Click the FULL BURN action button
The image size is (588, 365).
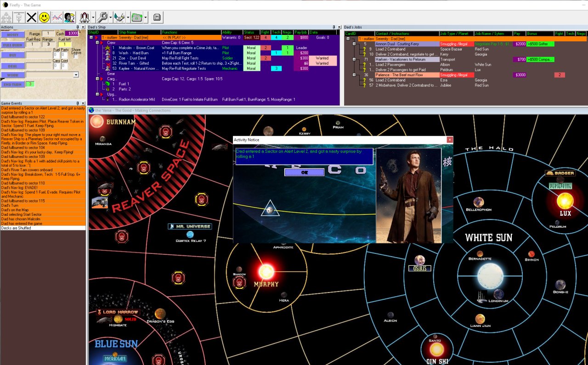(x=13, y=45)
